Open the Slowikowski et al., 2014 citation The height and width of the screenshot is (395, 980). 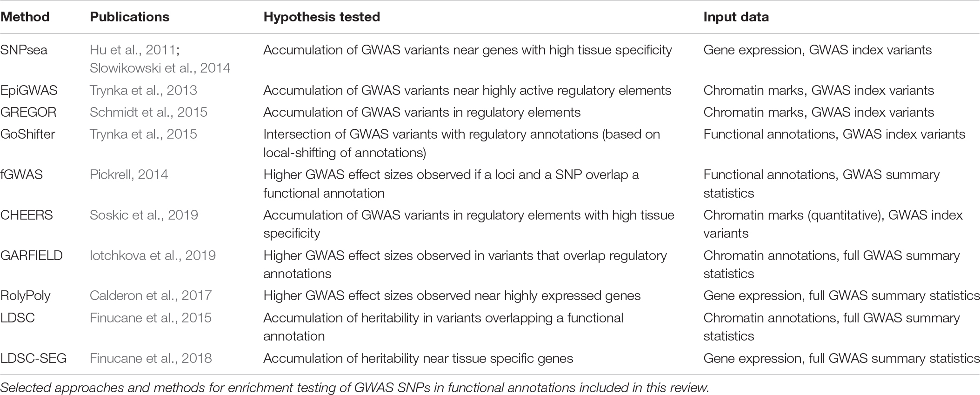(x=160, y=68)
